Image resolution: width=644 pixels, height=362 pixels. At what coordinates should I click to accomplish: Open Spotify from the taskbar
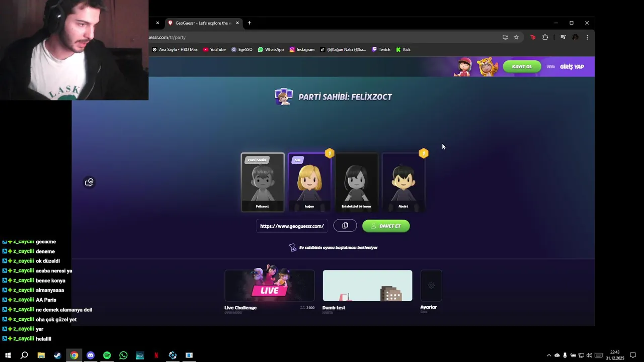pos(107,355)
